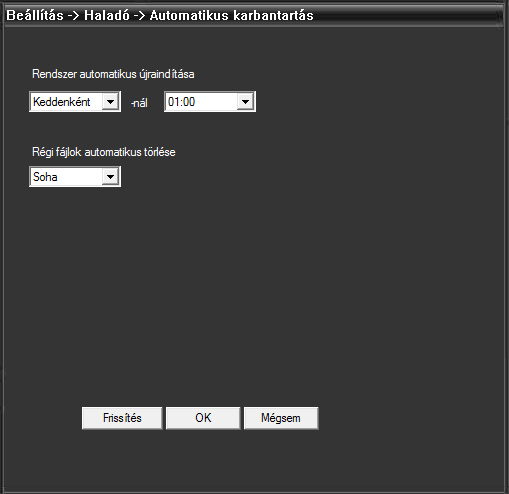Click the -nál text between the dropdowns
Viewport: 509px width, 494px height.
[139, 103]
